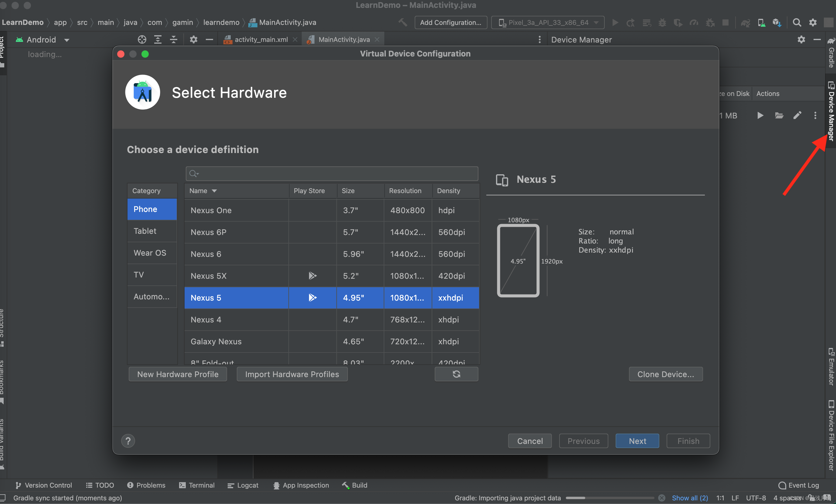The image size is (836, 504).
Task: Click the Gradle import progress bar
Action: coord(610,498)
